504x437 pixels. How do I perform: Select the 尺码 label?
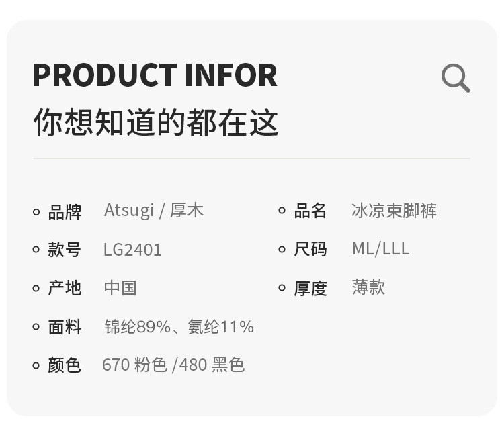(x=310, y=250)
